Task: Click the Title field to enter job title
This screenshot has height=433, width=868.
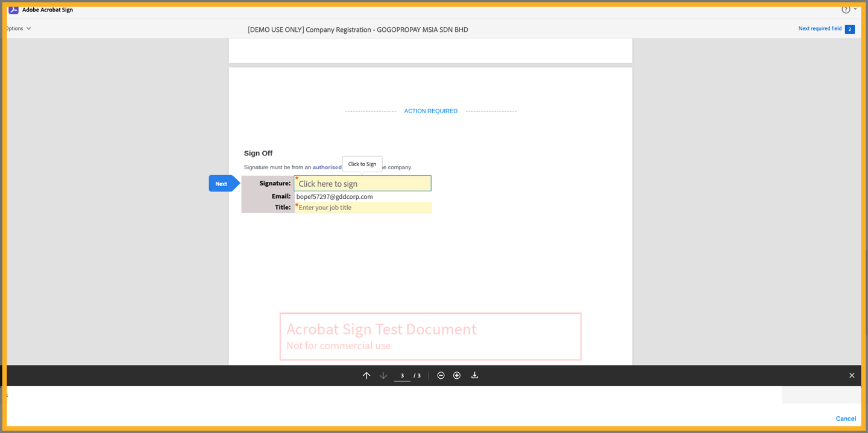Action: [363, 207]
